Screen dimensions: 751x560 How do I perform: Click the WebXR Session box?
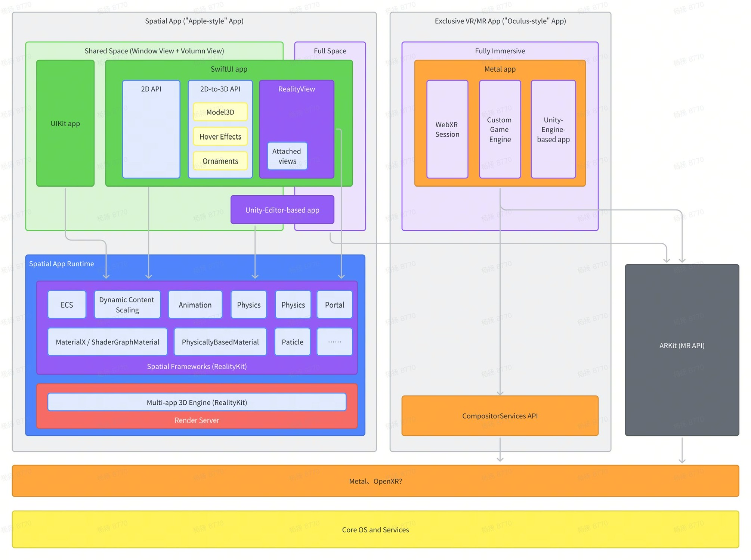point(447,129)
